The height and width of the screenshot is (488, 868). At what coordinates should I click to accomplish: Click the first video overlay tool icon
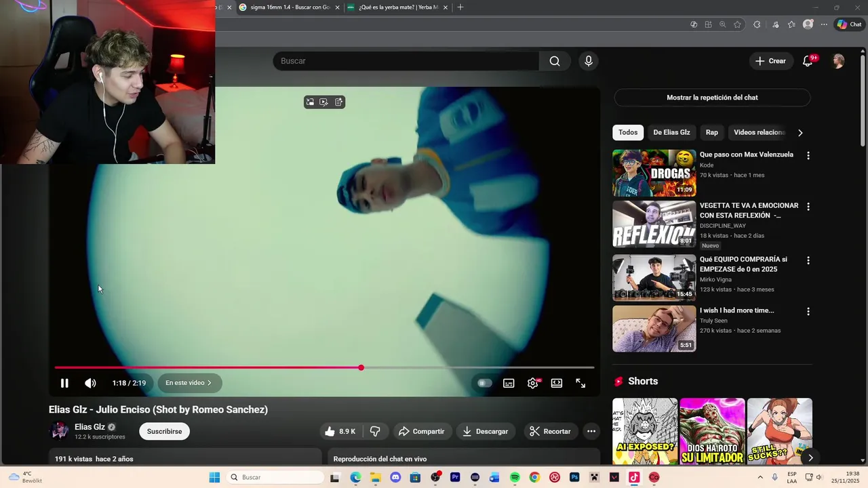click(x=310, y=102)
